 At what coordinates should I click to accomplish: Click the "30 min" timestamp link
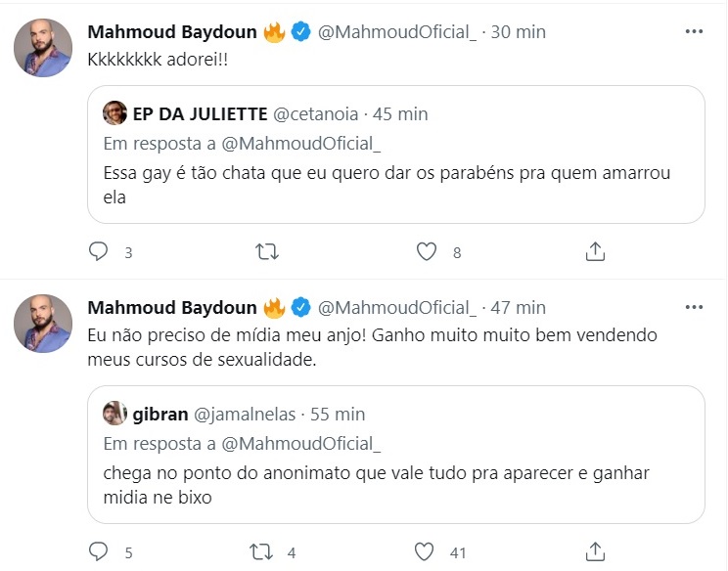(518, 32)
